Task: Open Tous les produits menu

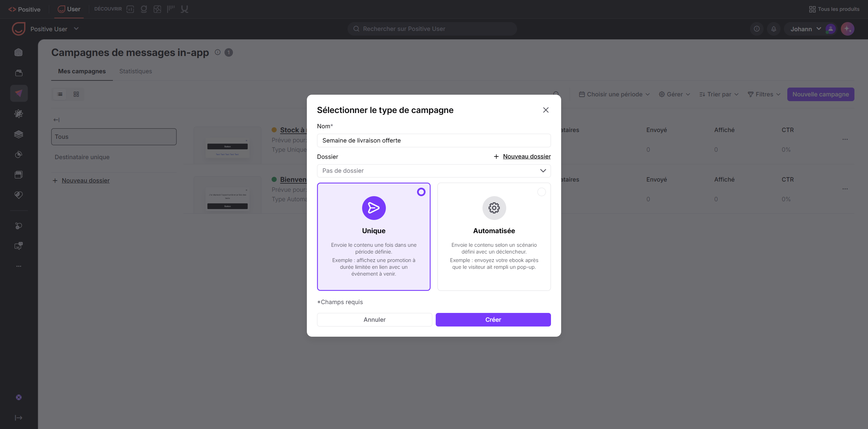Action: pos(834,9)
